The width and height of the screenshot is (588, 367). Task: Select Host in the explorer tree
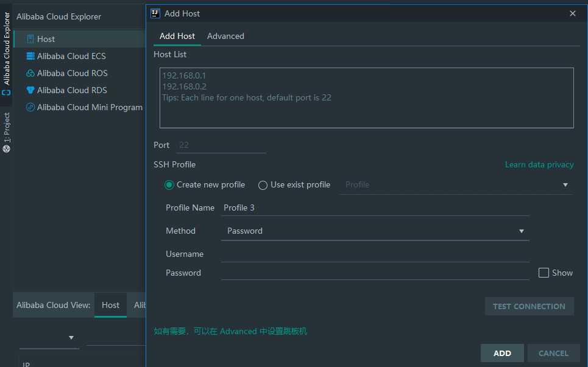coord(79,39)
